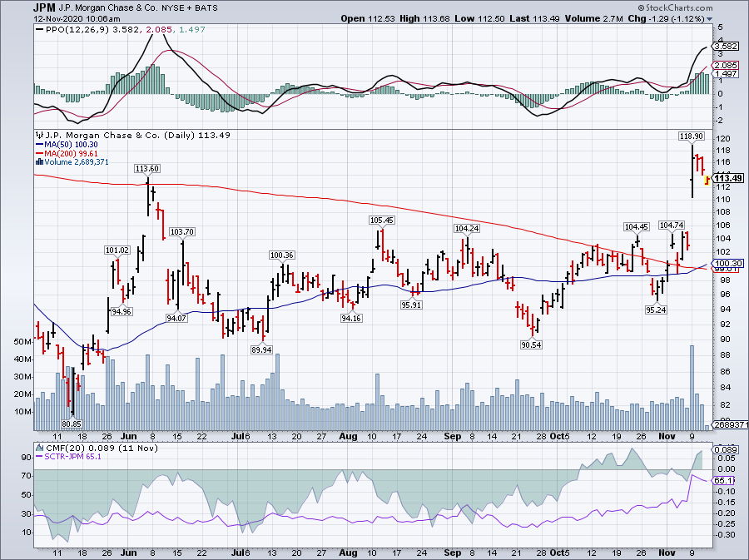Click the 2689371 volume tag on right axis
This screenshot has height=560, width=749.
tap(730, 424)
